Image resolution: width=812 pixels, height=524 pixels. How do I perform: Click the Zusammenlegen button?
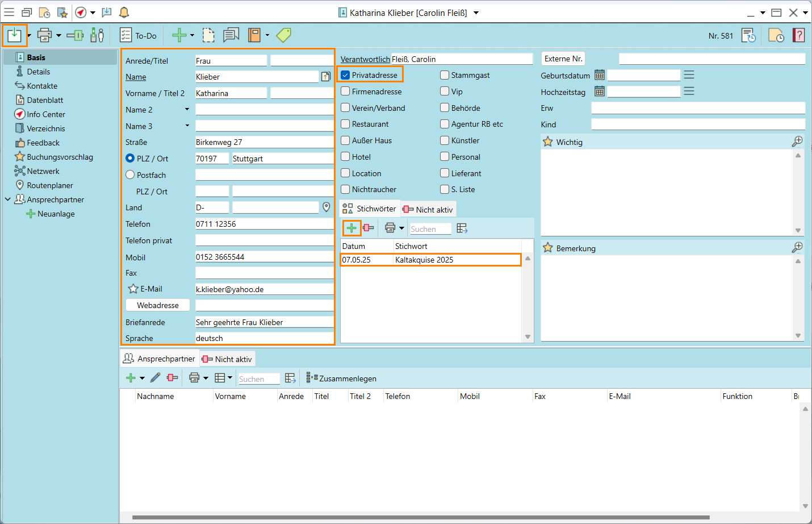point(342,379)
